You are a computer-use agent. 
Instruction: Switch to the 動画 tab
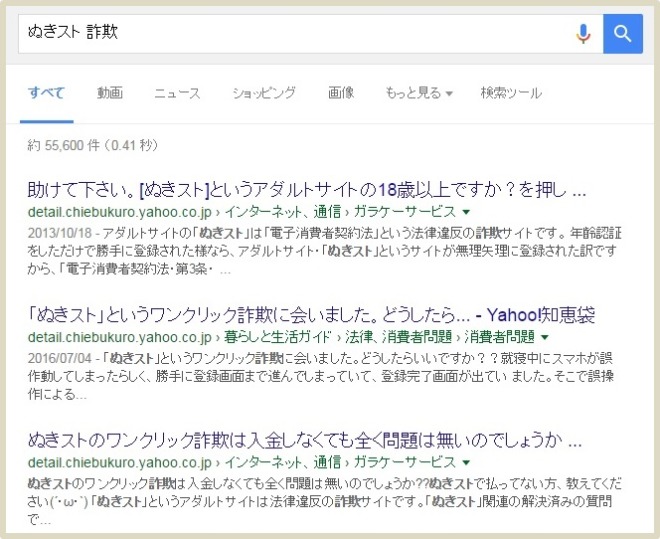click(x=110, y=93)
